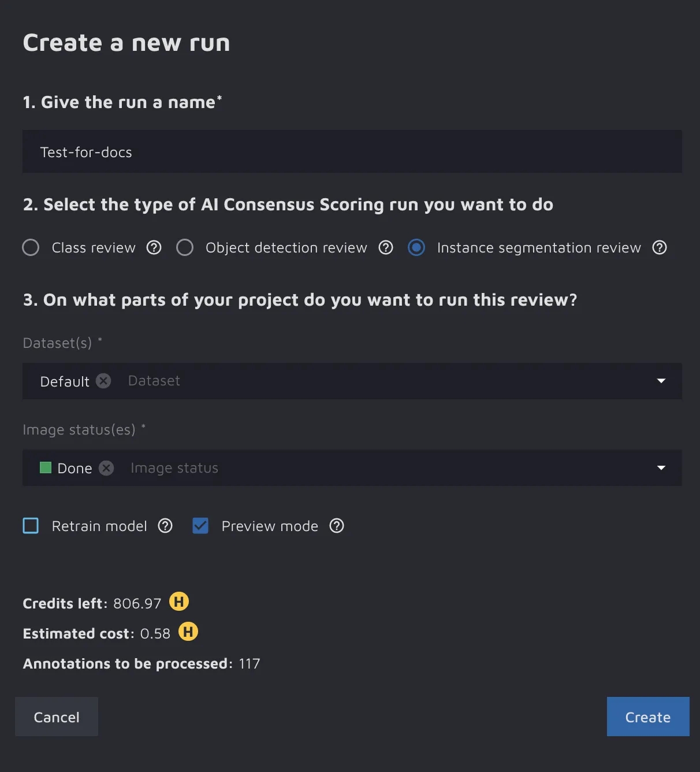Uncheck the Preview mode checkbox
700x772 pixels.
200,526
